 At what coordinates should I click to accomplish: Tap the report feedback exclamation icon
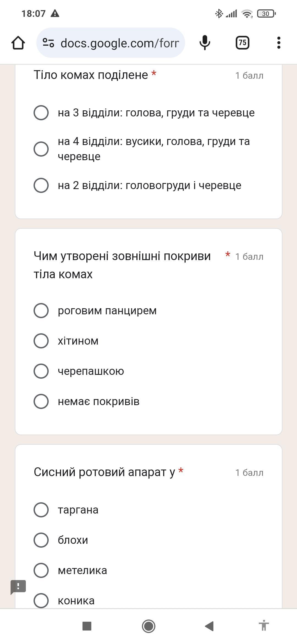18,587
